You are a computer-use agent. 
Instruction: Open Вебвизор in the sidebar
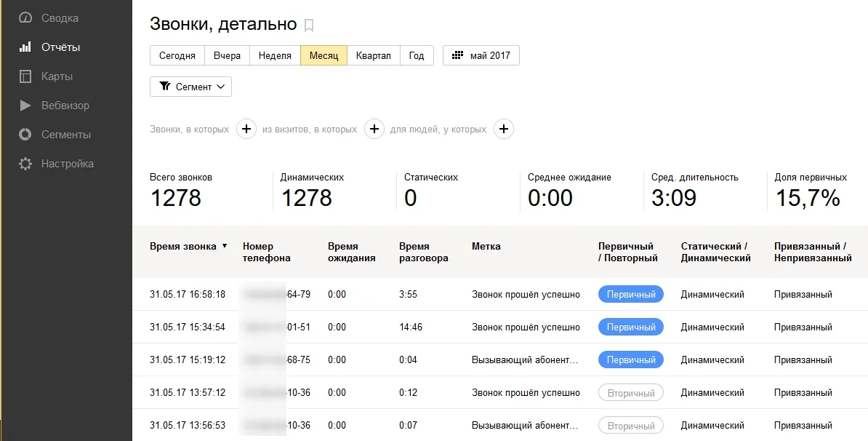click(65, 106)
